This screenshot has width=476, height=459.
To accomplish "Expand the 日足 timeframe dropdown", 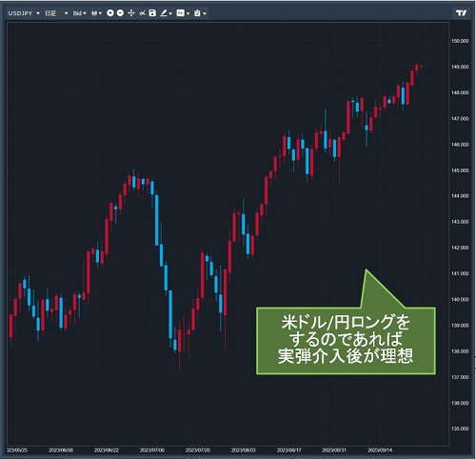I will click(56, 13).
